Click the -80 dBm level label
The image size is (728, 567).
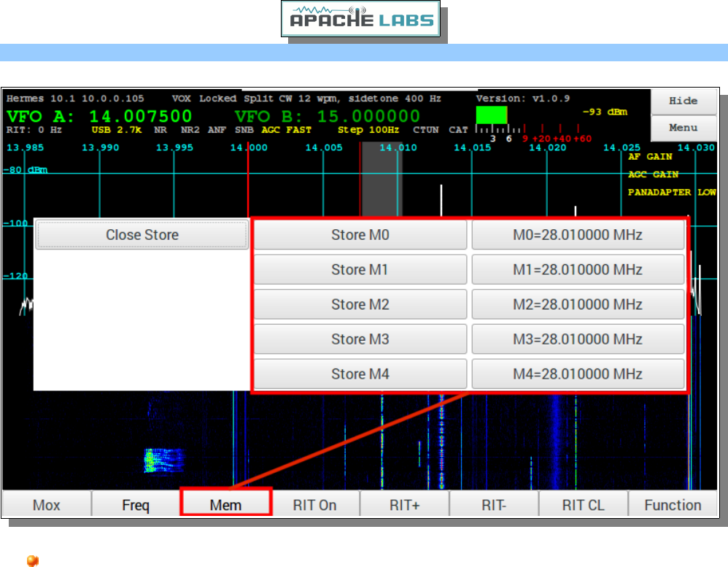25,170
